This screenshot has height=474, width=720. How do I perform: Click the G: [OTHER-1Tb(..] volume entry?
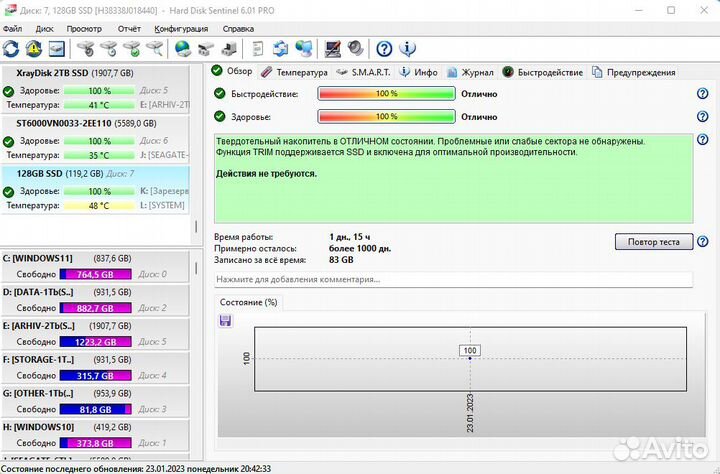pyautogui.click(x=95, y=401)
